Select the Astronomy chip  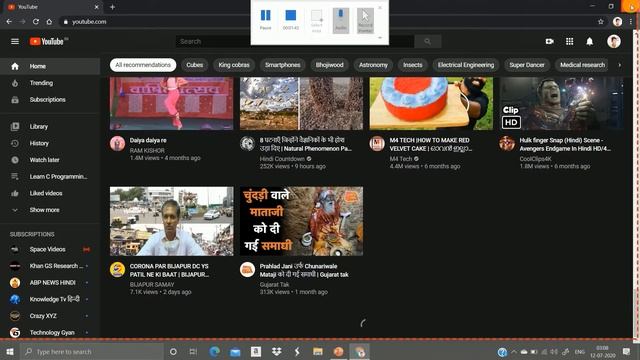373,65
